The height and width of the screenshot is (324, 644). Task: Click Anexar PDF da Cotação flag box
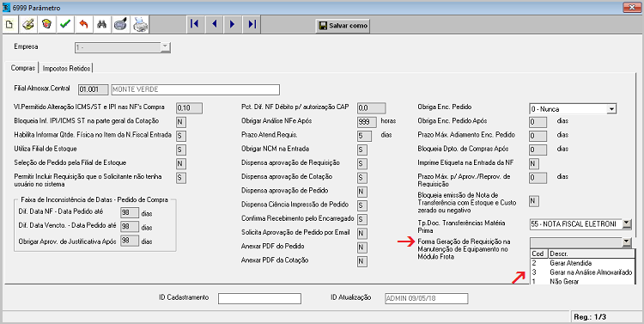click(361, 262)
